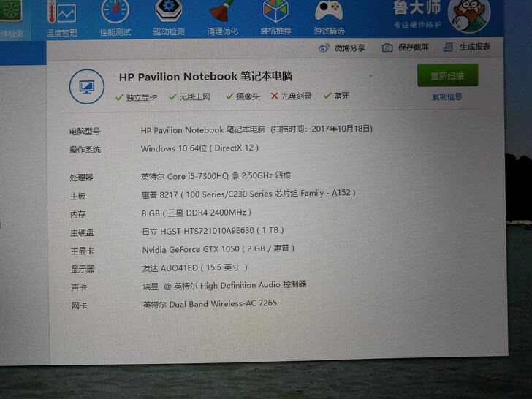Click 显示器 row label
Image resolution: width=532 pixels, height=399 pixels.
pos(83,269)
